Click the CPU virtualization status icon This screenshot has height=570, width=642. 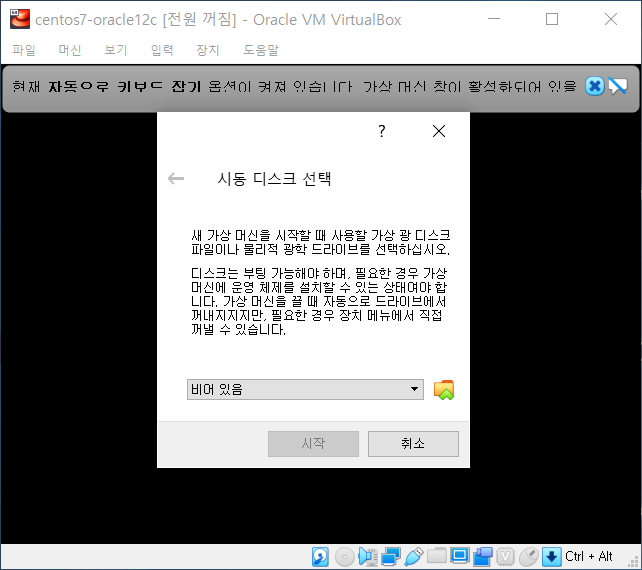click(506, 557)
